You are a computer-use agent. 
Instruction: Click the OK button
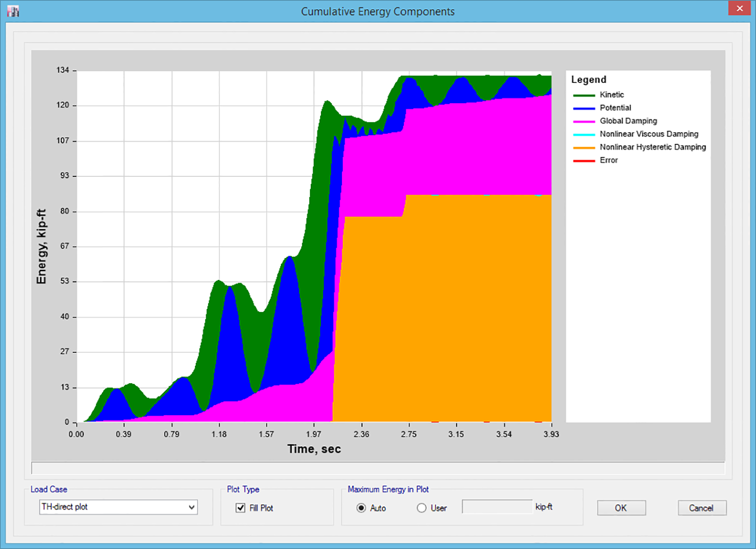coord(621,508)
